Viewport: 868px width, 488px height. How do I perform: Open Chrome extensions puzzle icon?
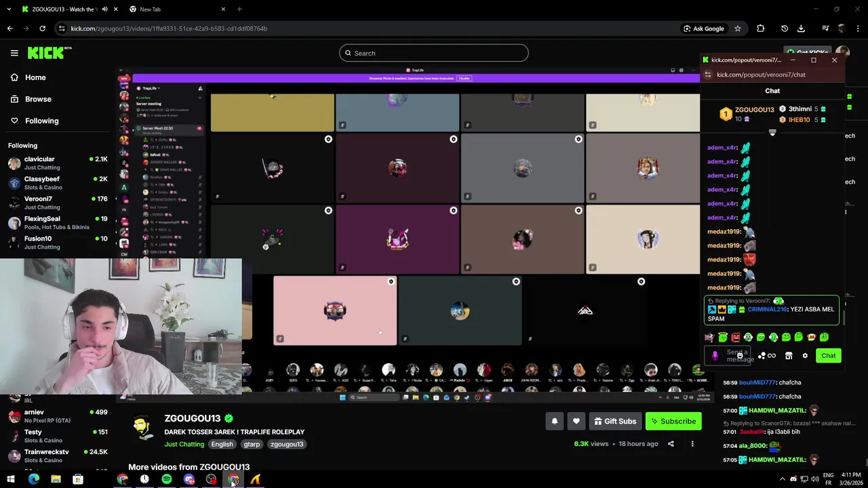(x=760, y=28)
